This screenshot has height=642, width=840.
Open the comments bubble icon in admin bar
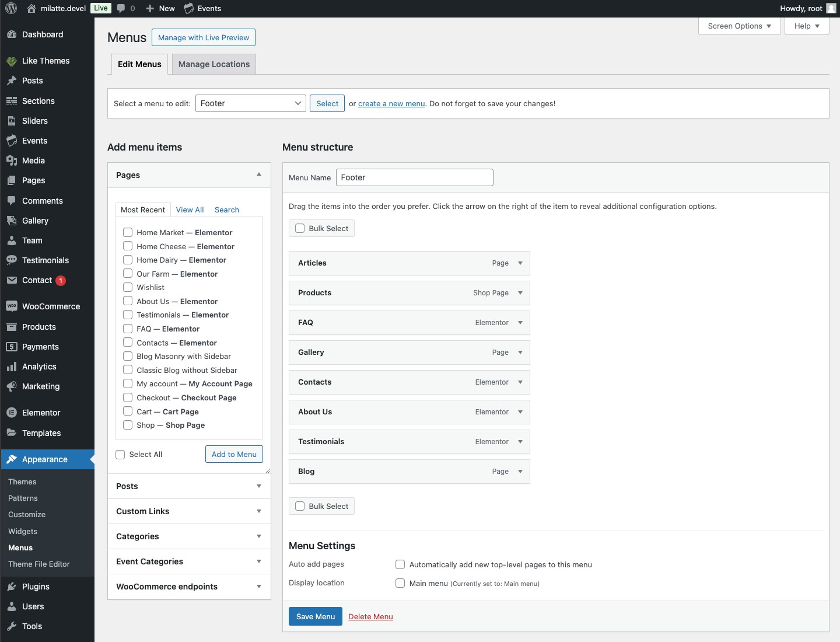point(121,8)
